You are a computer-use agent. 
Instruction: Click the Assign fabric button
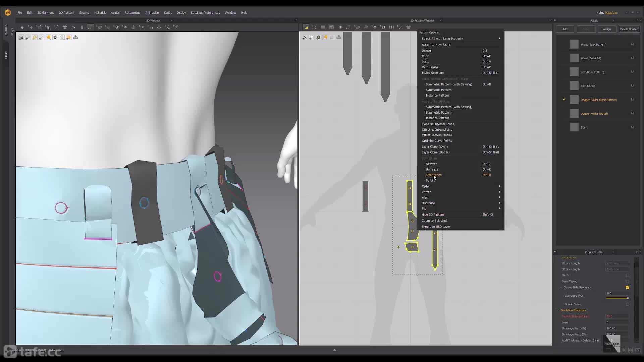607,29
